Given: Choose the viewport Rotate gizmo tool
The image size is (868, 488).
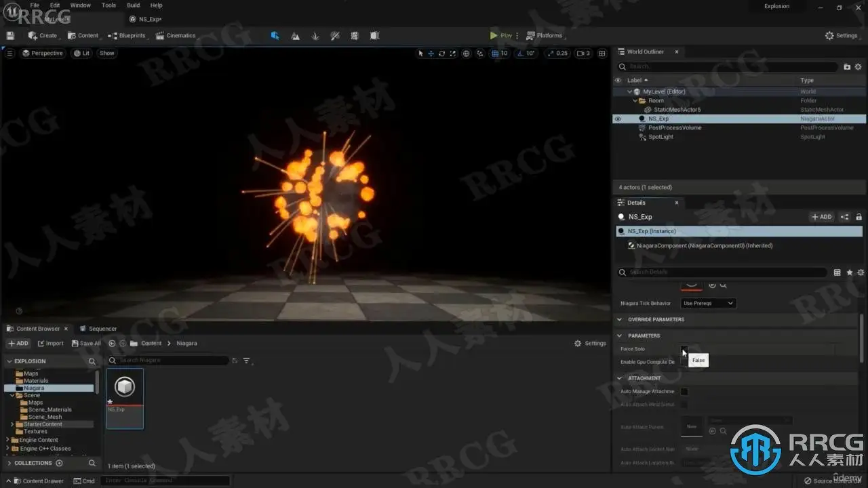Looking at the screenshot, I should pyautogui.click(x=441, y=54).
